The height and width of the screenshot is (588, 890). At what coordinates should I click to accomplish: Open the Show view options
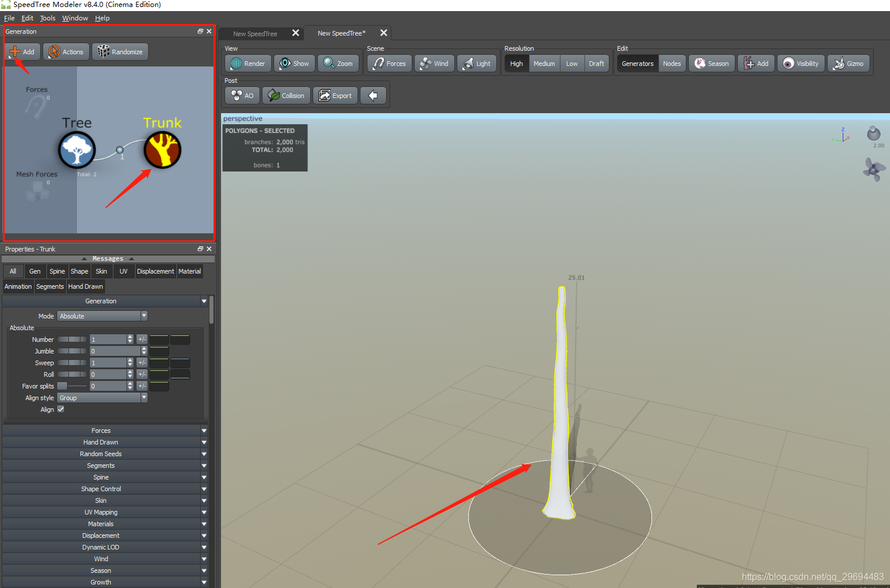pyautogui.click(x=295, y=64)
